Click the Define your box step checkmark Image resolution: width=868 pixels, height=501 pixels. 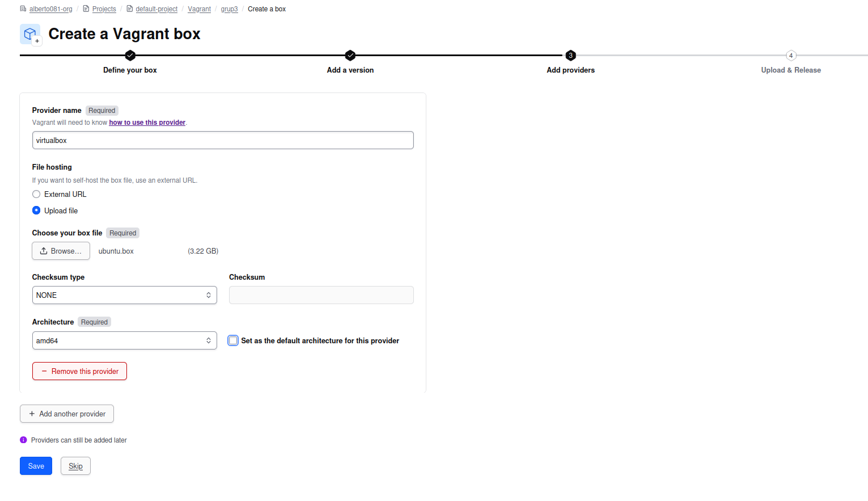pos(130,55)
